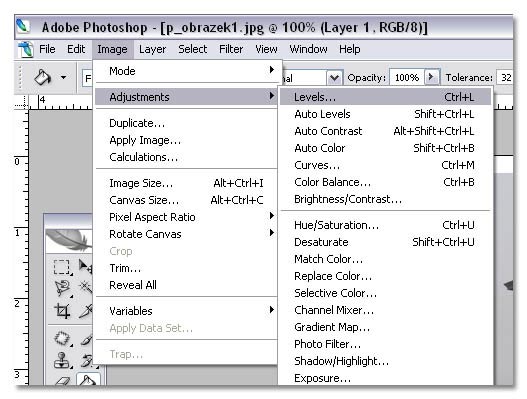
Task: Choose Calculations
Action: click(x=186, y=157)
